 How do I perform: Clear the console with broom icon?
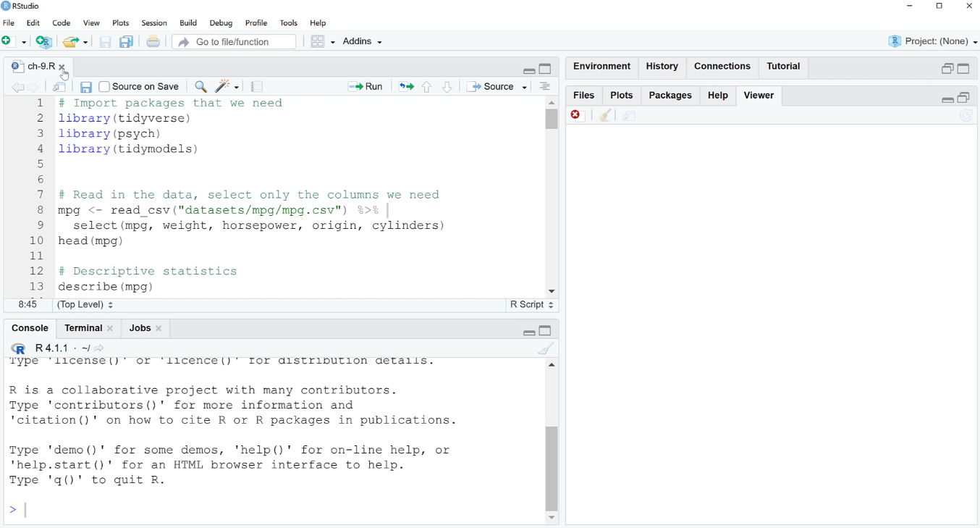click(546, 349)
